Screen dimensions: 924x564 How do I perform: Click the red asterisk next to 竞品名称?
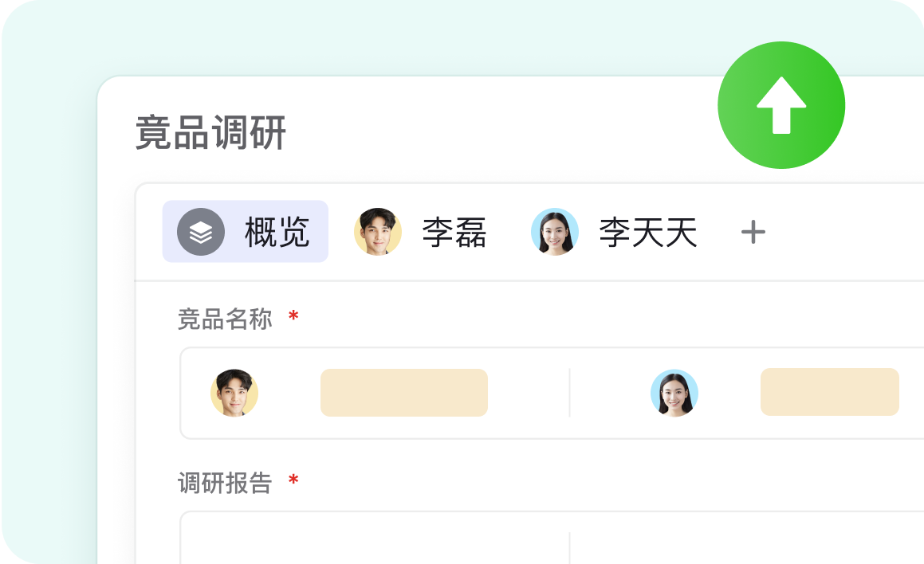point(293,318)
